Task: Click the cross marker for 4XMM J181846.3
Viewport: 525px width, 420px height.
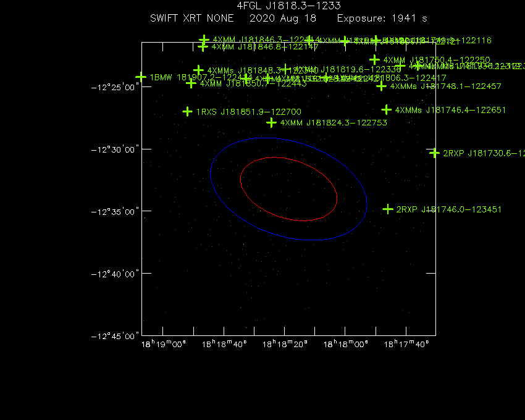Action: click(x=204, y=40)
